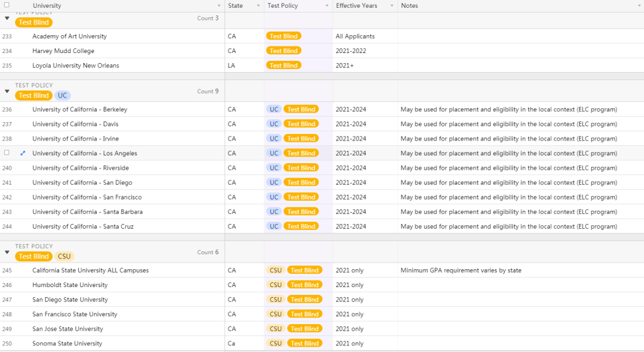This screenshot has height=352, width=644.
Task: Select University of California - Davis cell
Action: click(x=128, y=124)
